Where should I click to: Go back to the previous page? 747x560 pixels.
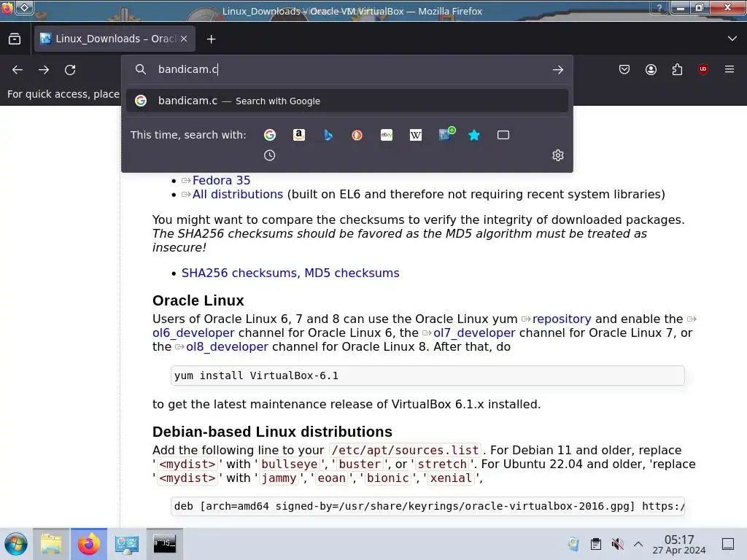18,69
